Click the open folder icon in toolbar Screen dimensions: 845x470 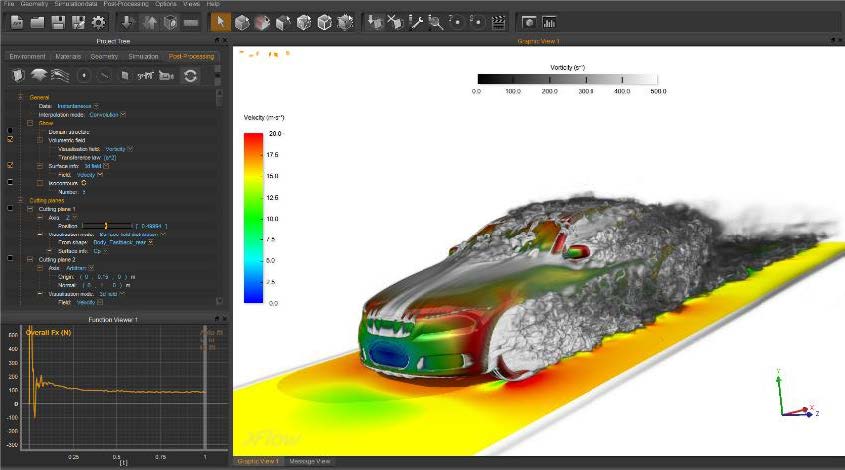[37, 22]
